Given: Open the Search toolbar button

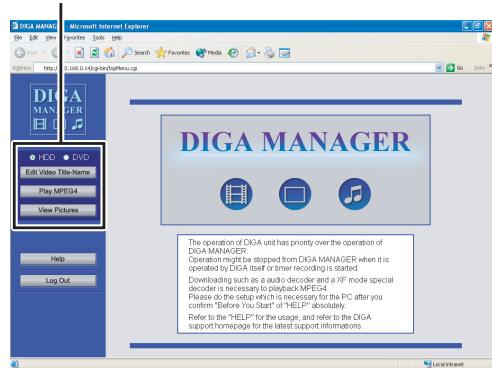Looking at the screenshot, I should pos(136,53).
